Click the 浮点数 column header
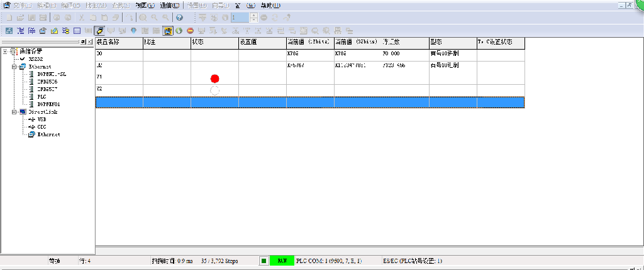The height and width of the screenshot is (270, 644). 406,42
